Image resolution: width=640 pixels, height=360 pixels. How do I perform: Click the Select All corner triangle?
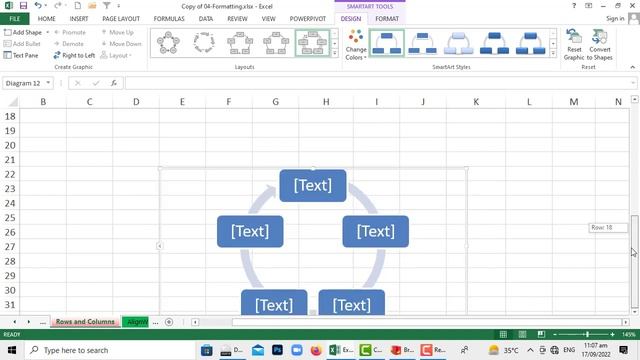(13, 102)
